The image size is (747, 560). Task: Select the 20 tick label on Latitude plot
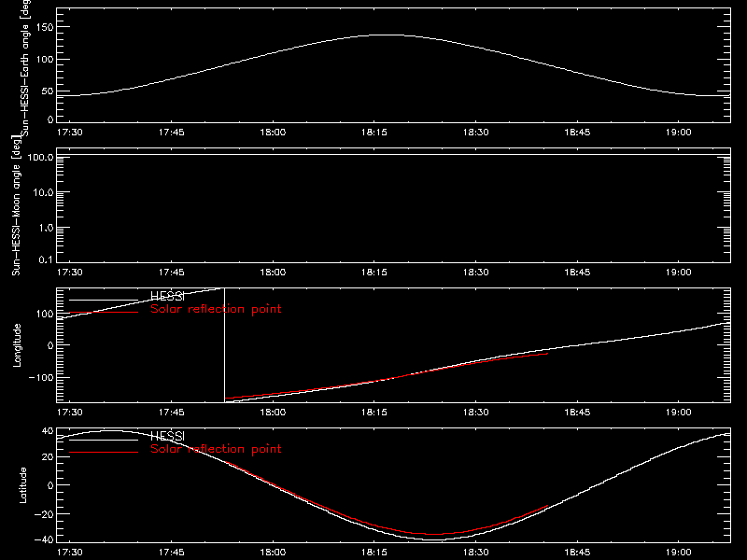click(x=48, y=457)
